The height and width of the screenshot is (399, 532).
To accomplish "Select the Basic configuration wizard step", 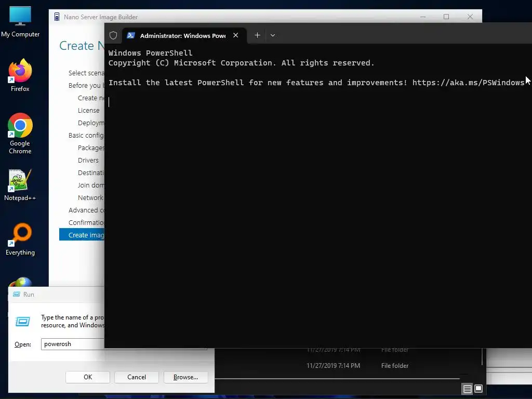I will [86, 136].
